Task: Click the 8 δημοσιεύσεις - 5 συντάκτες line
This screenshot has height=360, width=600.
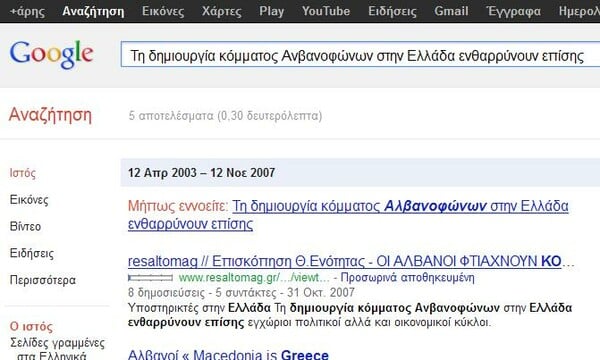Action: click(x=241, y=293)
